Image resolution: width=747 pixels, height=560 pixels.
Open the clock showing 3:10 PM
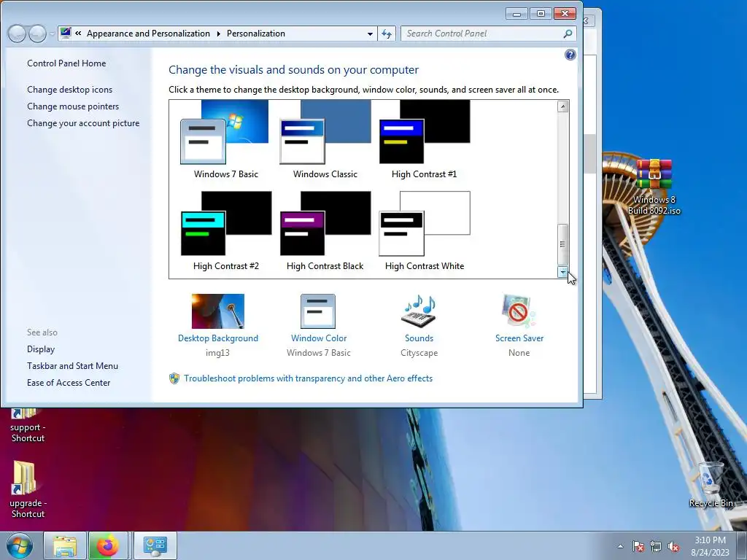point(711,546)
